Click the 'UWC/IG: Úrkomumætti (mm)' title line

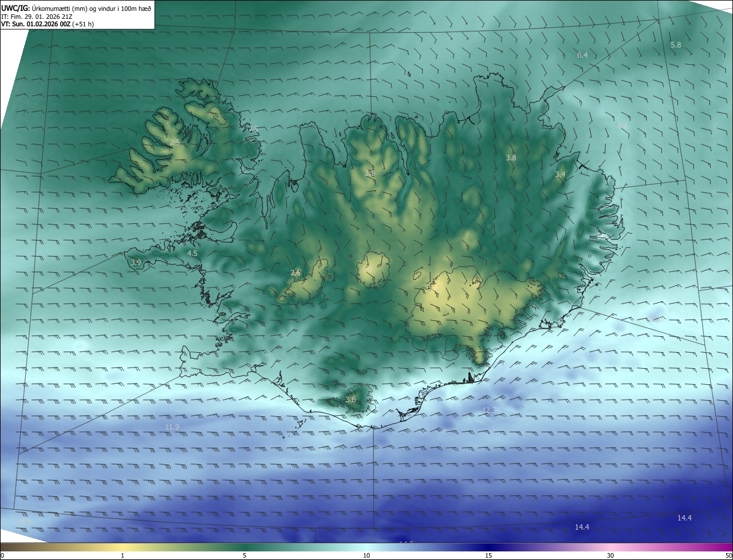coord(76,8)
